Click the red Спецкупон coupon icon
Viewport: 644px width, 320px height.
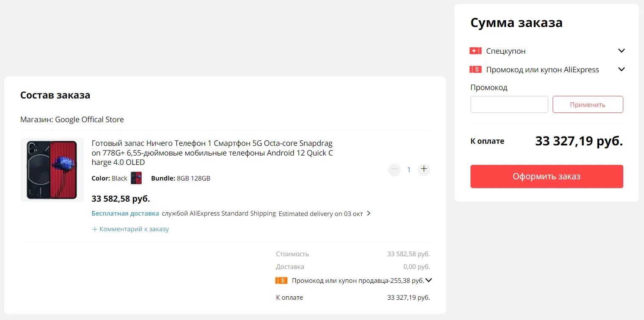(476, 51)
